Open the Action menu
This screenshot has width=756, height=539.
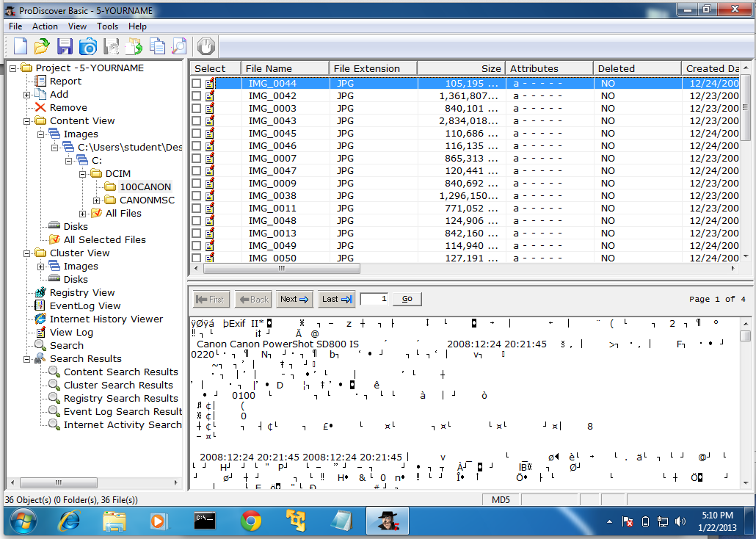click(x=45, y=26)
